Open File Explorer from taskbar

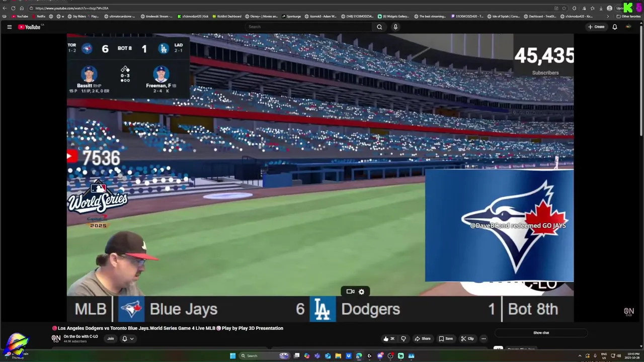[x=338, y=355]
